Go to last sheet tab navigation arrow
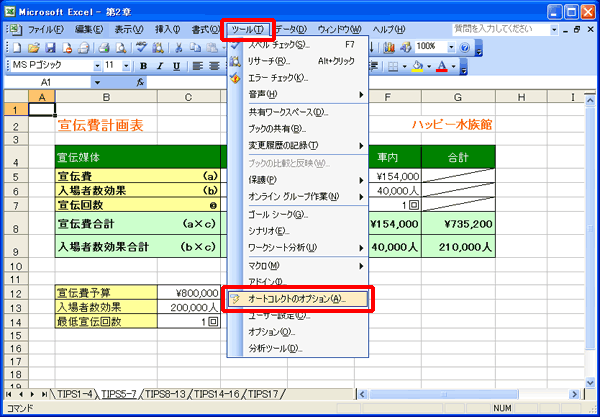The height and width of the screenshot is (417, 600). (45, 394)
